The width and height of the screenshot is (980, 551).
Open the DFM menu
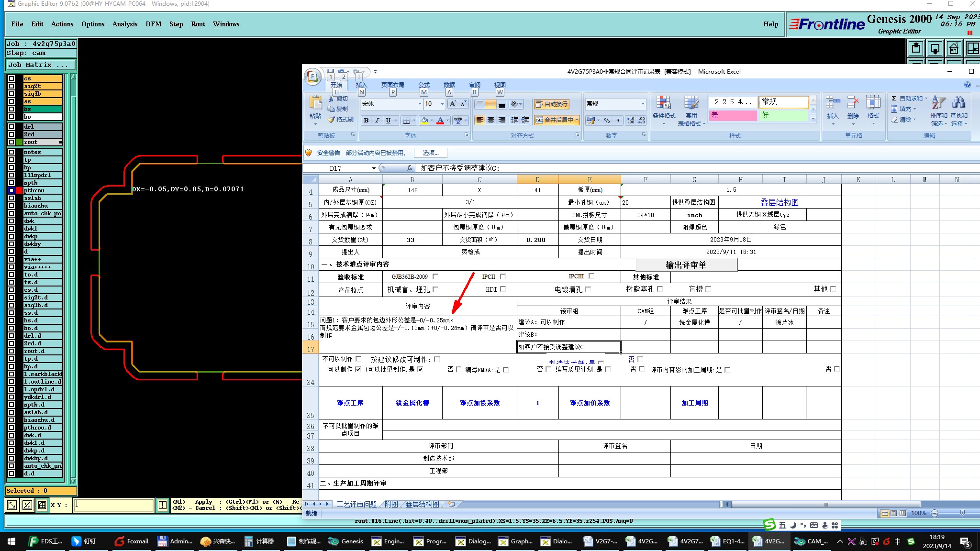click(x=153, y=24)
